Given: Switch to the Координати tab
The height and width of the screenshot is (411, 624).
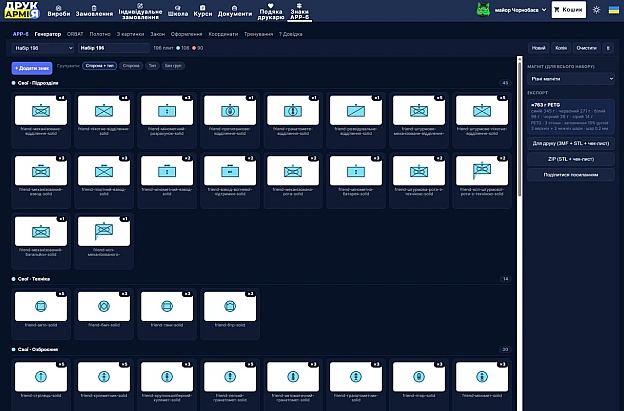Looking at the screenshot, I should 223,34.
